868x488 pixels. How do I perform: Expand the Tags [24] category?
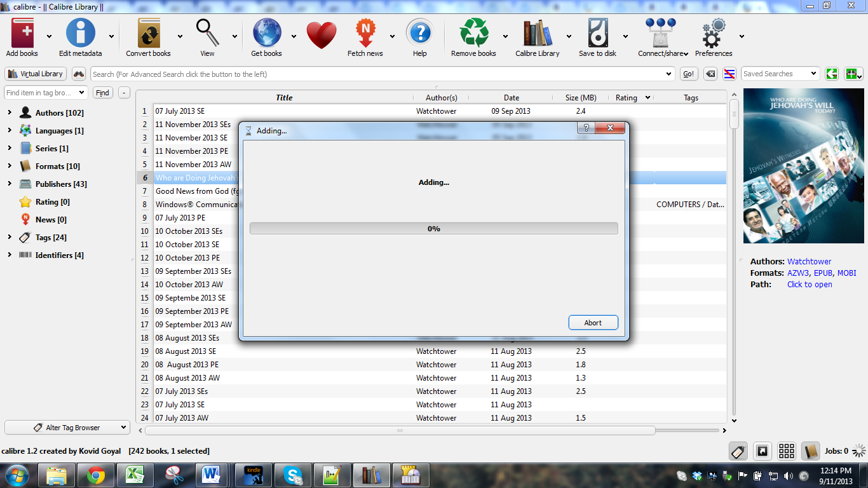10,238
